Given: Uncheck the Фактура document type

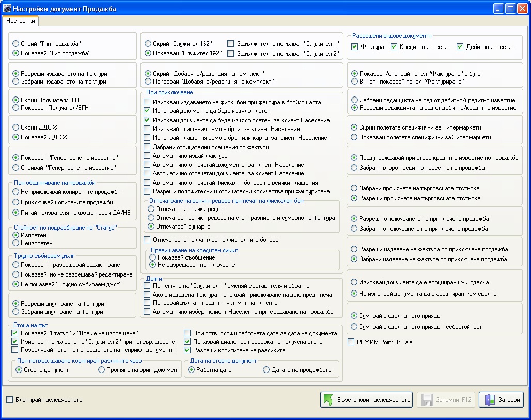Looking at the screenshot, I should point(354,47).
